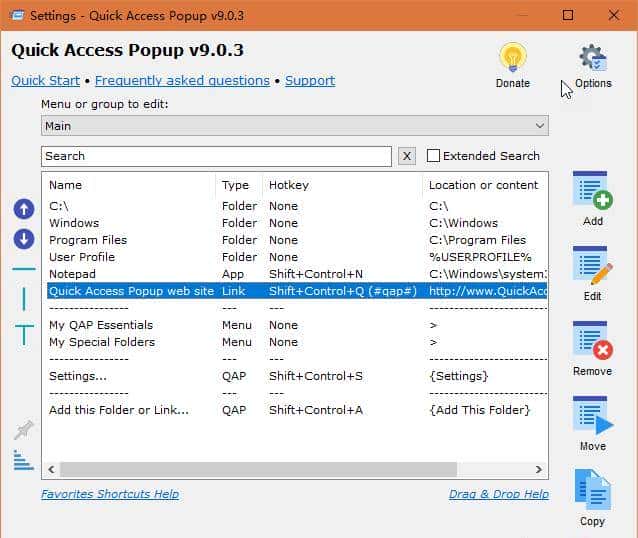This screenshot has width=638, height=538.
Task: Open the Quick Start link
Action: click(45, 81)
